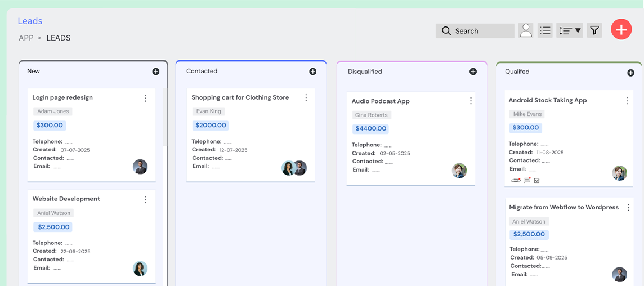Open three-dot menu on Shopping cart card
Screen dimensions: 644x286
click(x=306, y=98)
